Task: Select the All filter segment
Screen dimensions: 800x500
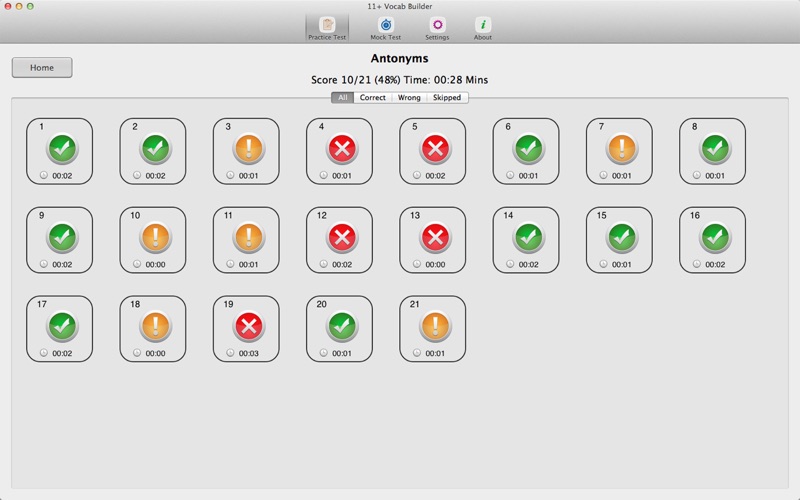Action: (342, 97)
